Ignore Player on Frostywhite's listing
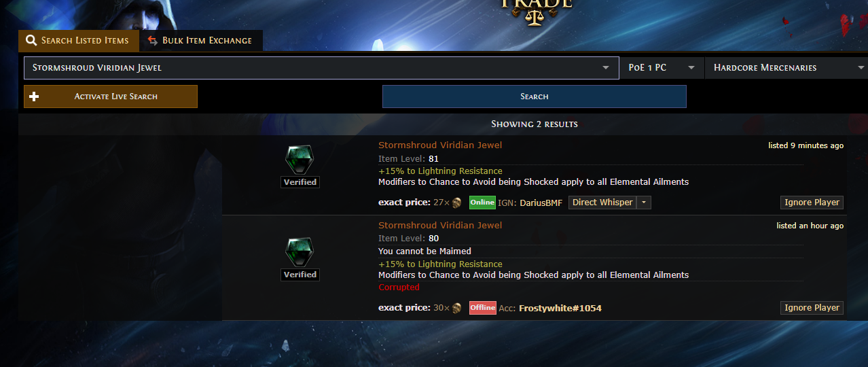The width and height of the screenshot is (868, 367). (x=812, y=308)
